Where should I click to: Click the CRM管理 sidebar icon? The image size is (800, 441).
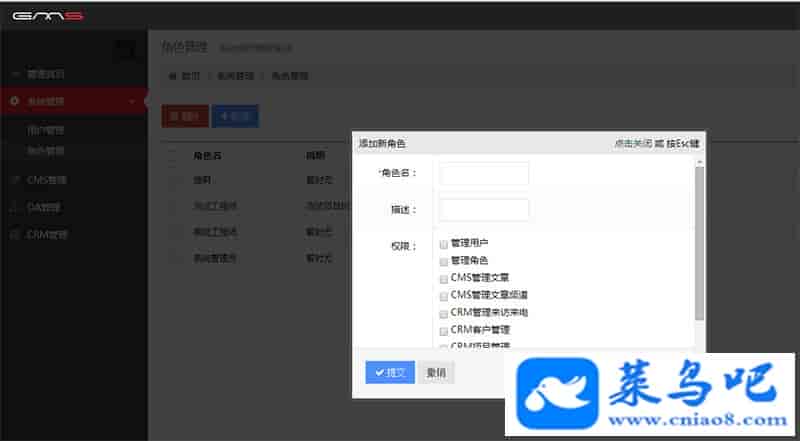14,235
